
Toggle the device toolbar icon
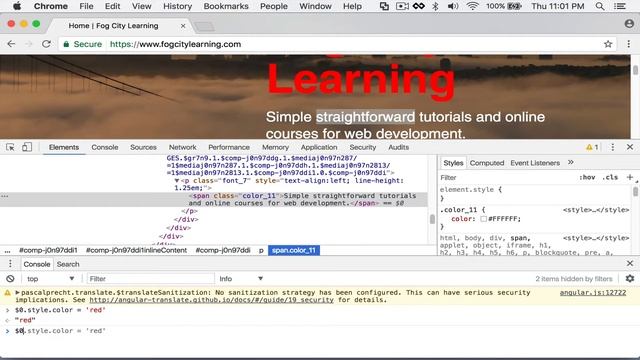pos(27,147)
